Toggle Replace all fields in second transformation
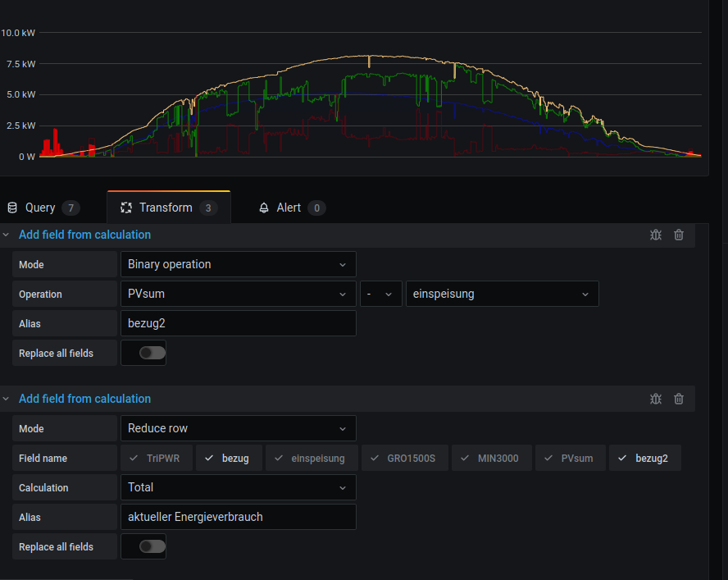The image size is (728, 580). 152,546
